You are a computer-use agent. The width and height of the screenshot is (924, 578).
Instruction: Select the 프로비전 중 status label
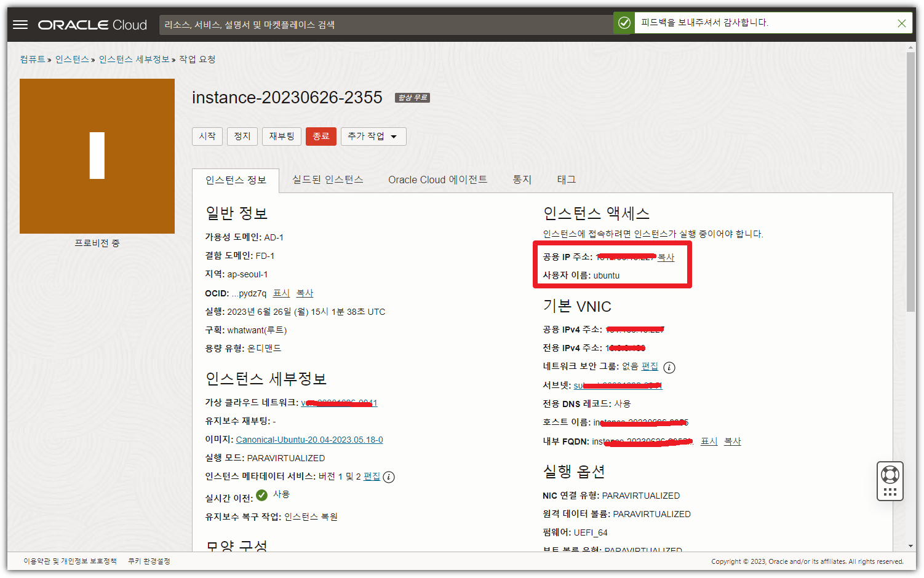pyautogui.click(x=97, y=243)
